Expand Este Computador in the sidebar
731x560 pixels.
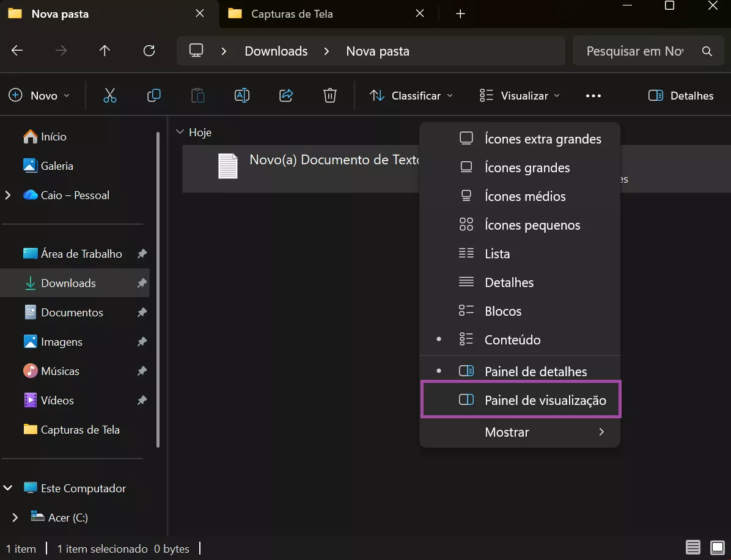[x=9, y=488]
